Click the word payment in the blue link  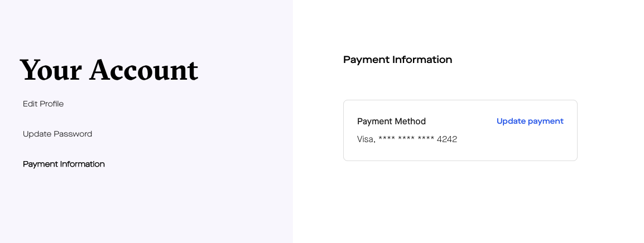(545, 121)
